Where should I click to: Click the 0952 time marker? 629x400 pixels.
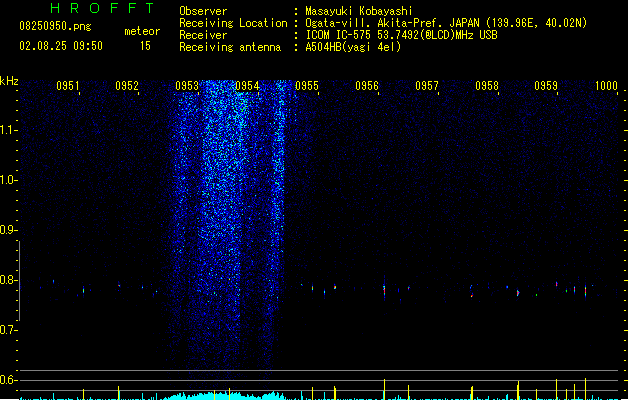pyautogui.click(x=127, y=86)
